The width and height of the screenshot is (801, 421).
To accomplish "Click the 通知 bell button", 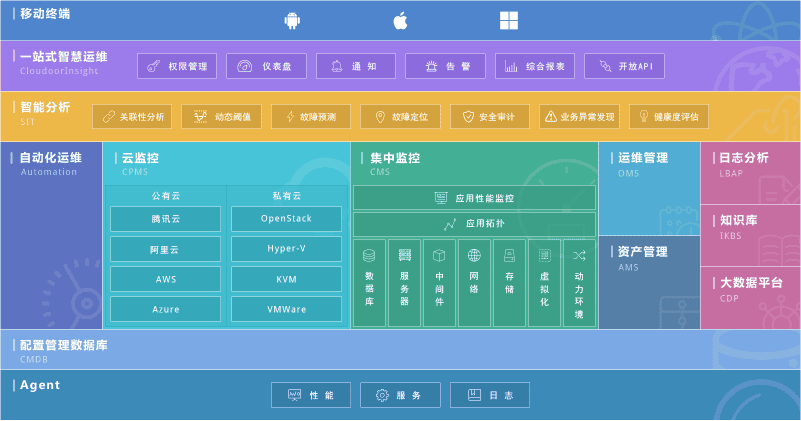I will point(355,66).
